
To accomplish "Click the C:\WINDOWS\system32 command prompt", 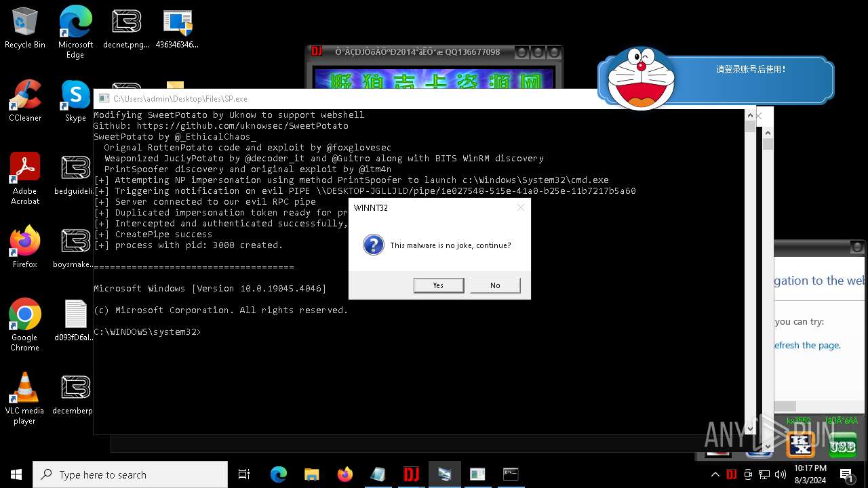I will (x=147, y=332).
